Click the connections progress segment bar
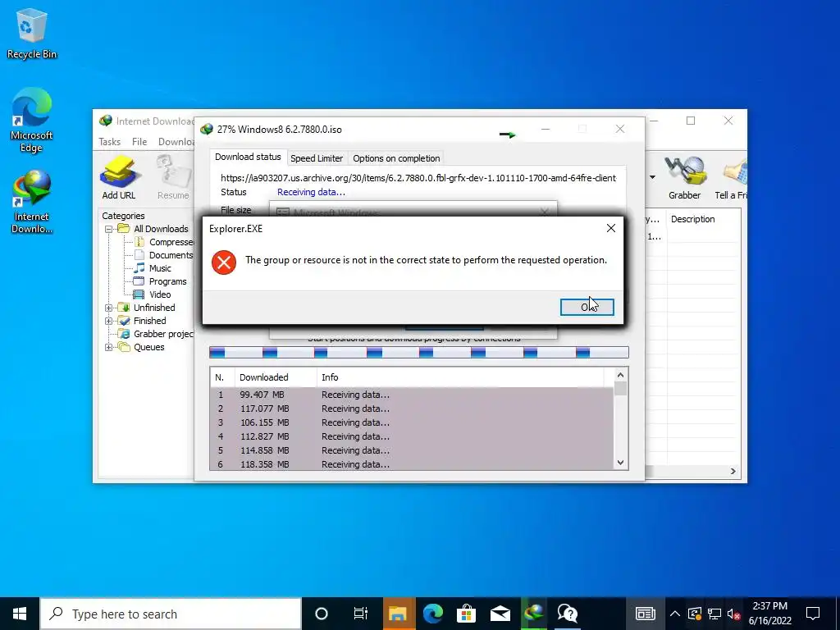This screenshot has height=630, width=840. point(419,352)
